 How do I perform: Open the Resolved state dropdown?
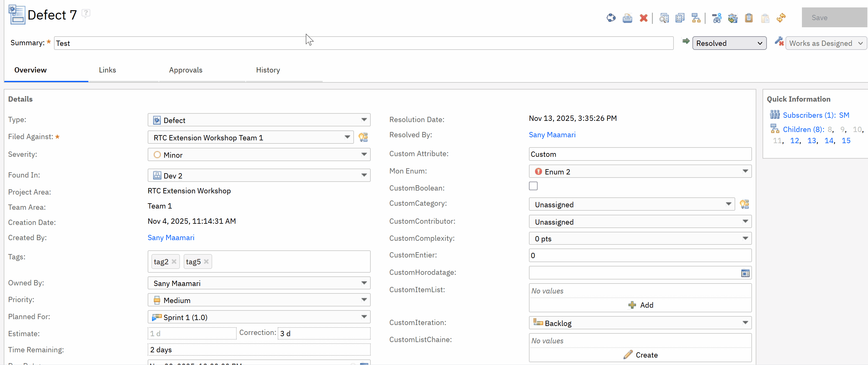point(729,43)
